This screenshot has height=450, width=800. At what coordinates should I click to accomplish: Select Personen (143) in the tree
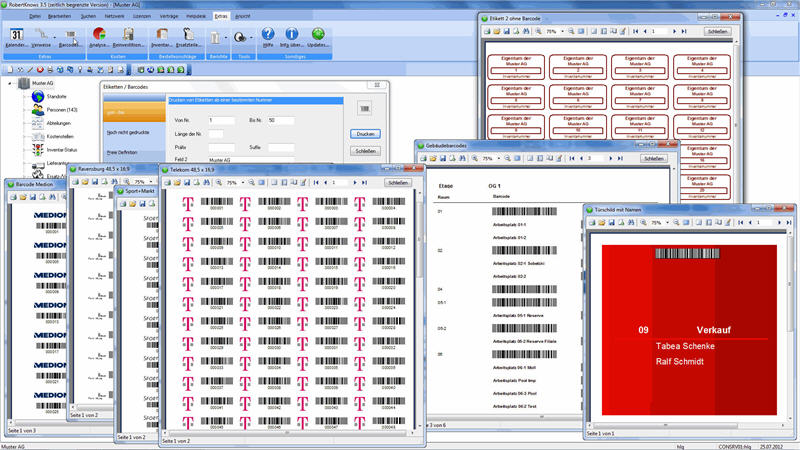(62, 110)
